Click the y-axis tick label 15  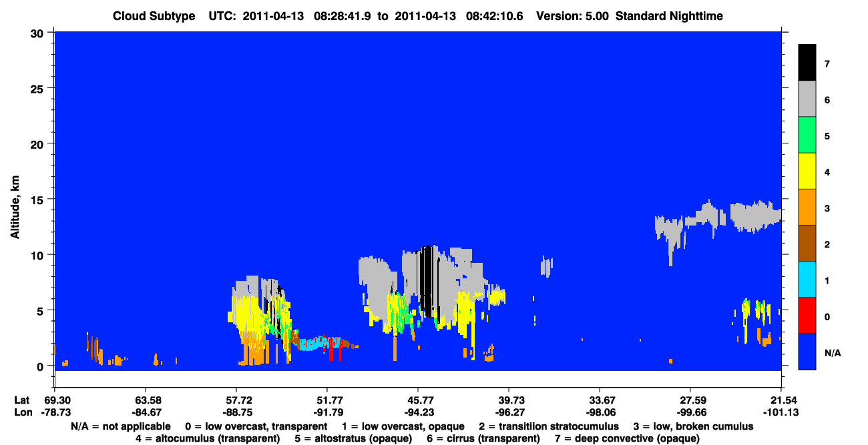[39, 199]
